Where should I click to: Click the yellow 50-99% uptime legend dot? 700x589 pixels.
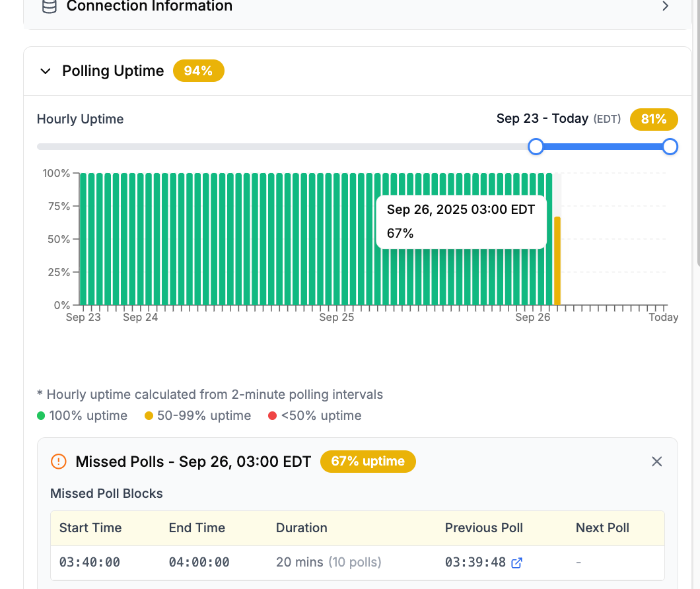pos(149,416)
